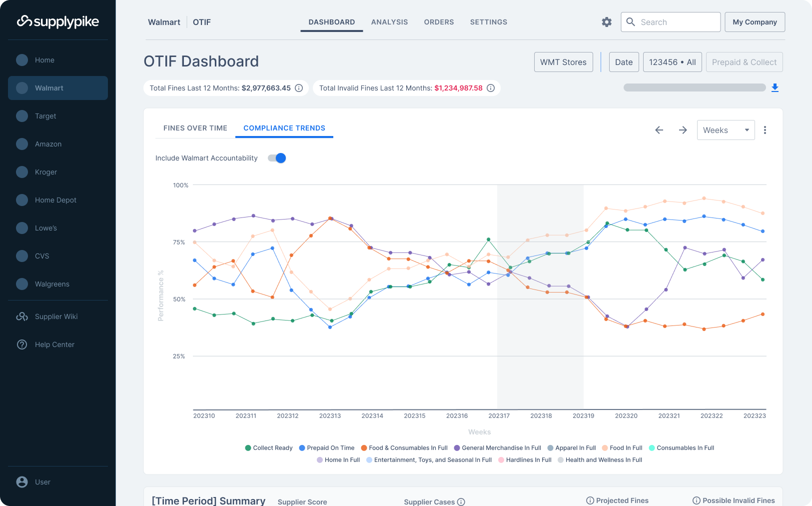Hide Prepaid On Time series in legend
The width and height of the screenshot is (812, 506).
(327, 448)
